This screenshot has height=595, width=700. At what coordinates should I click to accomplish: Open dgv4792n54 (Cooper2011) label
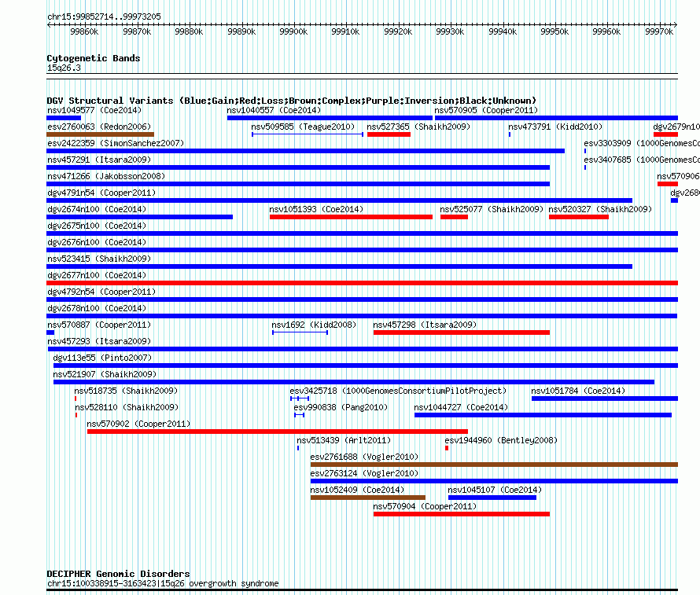click(x=101, y=292)
